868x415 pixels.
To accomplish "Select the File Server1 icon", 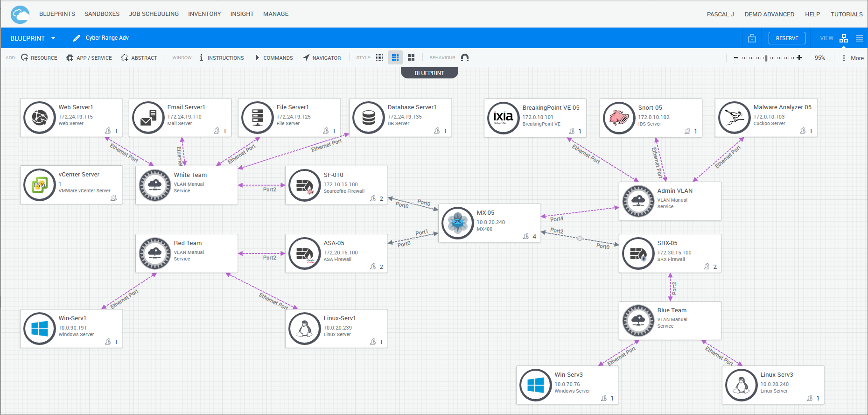I will point(258,118).
